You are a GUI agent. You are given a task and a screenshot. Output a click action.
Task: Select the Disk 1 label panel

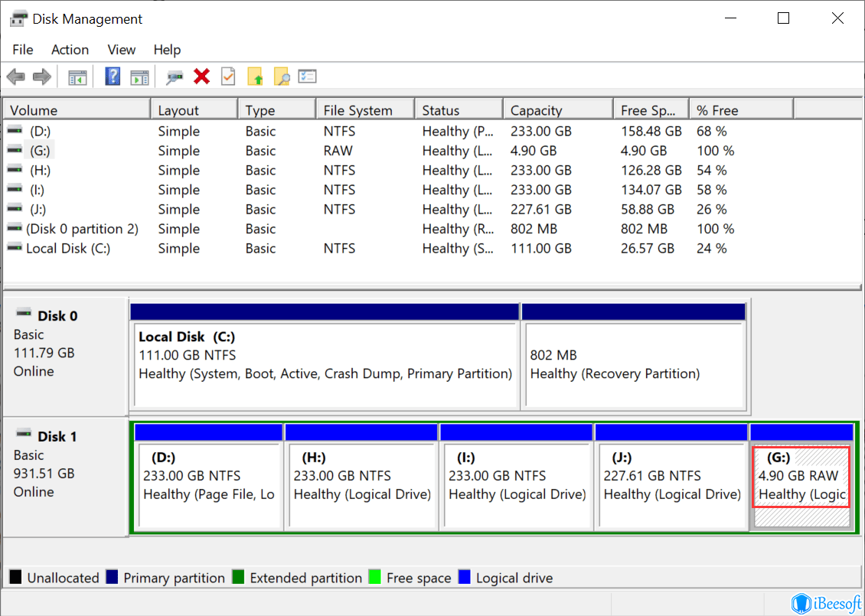point(66,477)
